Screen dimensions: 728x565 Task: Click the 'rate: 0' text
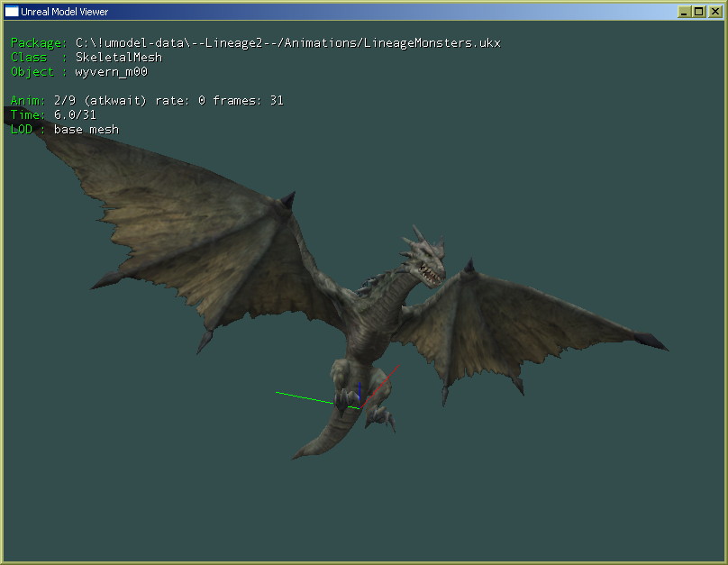click(180, 100)
